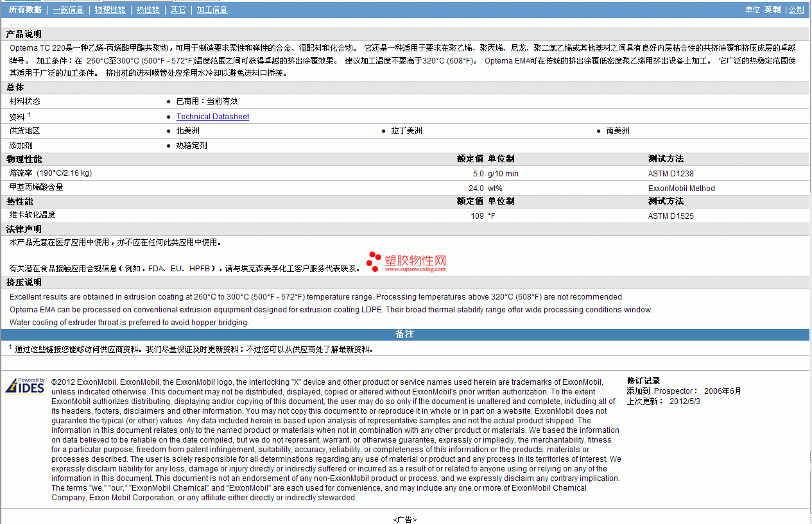Click the 修订记录 heading

pyautogui.click(x=643, y=381)
